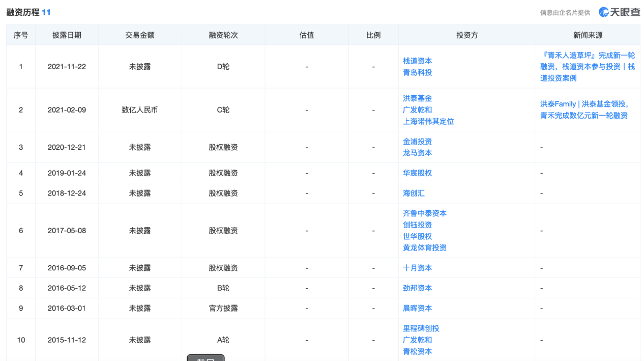Image resolution: width=644 pixels, height=361 pixels.
Task: Open the 齐鲁中泰资本 investor link
Action: point(425,213)
